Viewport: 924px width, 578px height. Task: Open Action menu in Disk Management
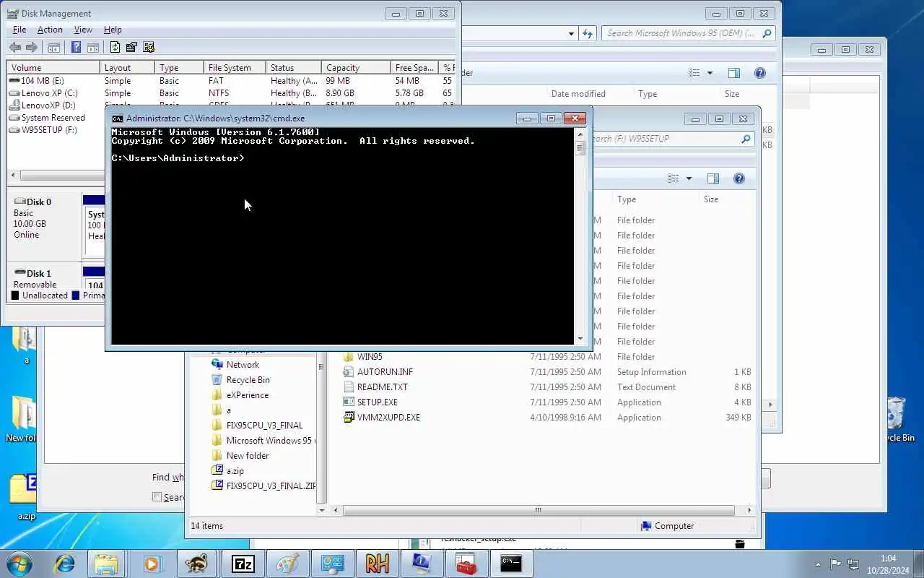[50, 30]
